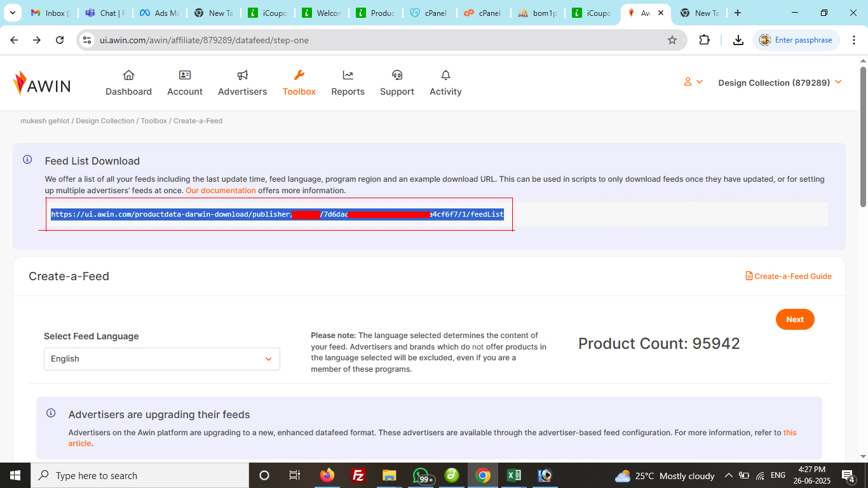
Task: Open Activity bell icon
Action: (445, 75)
